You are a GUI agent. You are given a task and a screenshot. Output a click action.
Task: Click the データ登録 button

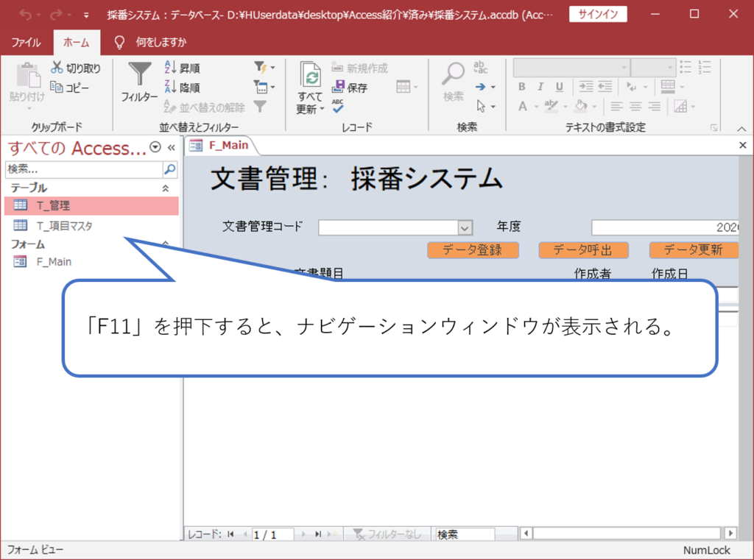(x=473, y=250)
